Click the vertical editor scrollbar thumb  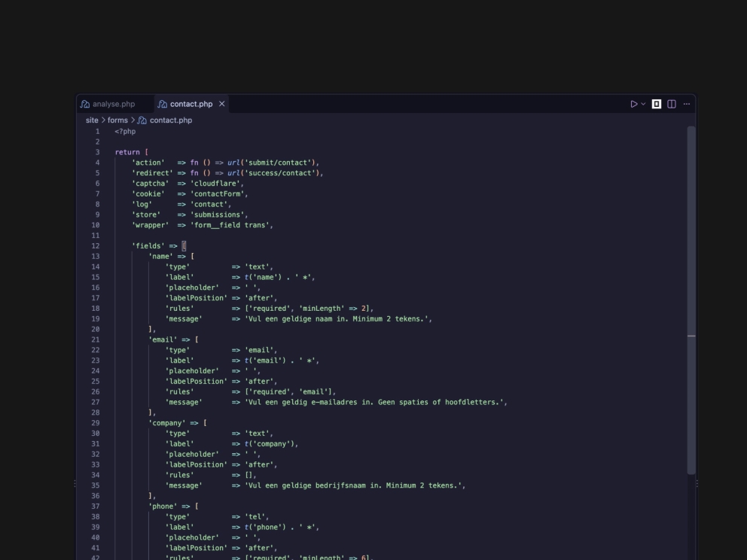(x=691, y=300)
